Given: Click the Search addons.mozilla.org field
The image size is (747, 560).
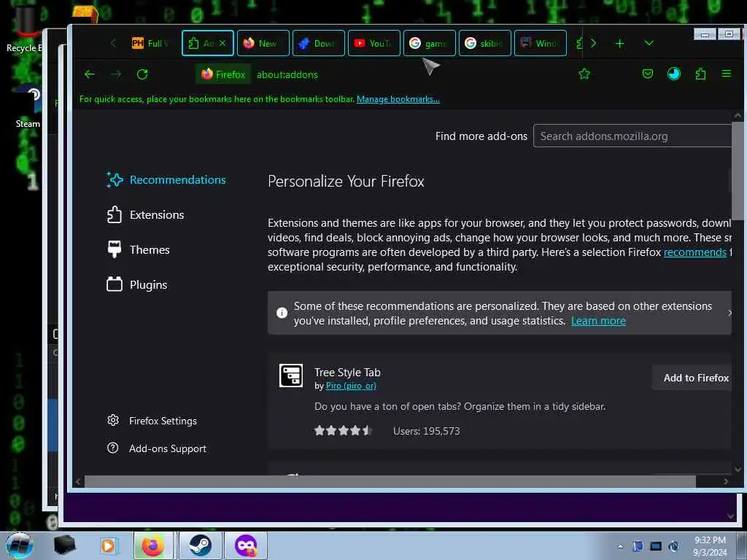Looking at the screenshot, I should pos(632,136).
